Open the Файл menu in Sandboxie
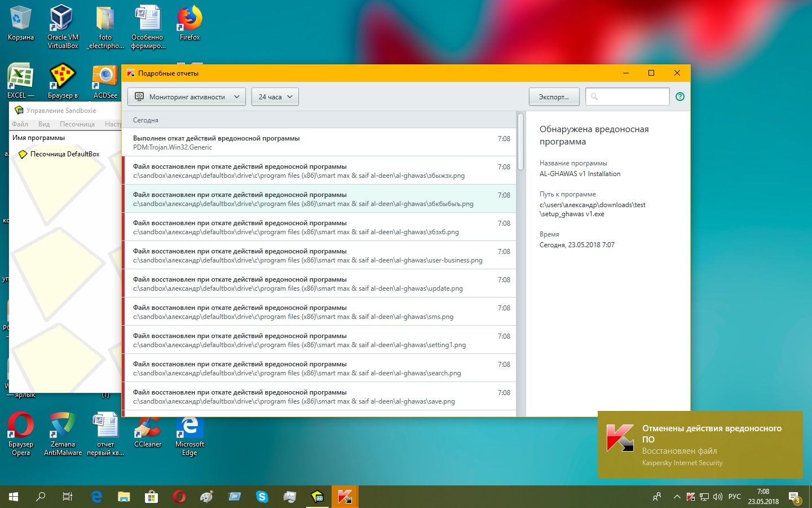The width and height of the screenshot is (812, 508). tap(20, 124)
